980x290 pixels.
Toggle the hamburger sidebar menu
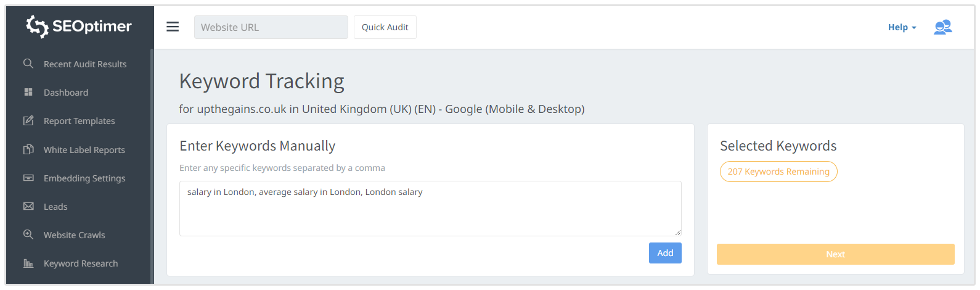173,27
